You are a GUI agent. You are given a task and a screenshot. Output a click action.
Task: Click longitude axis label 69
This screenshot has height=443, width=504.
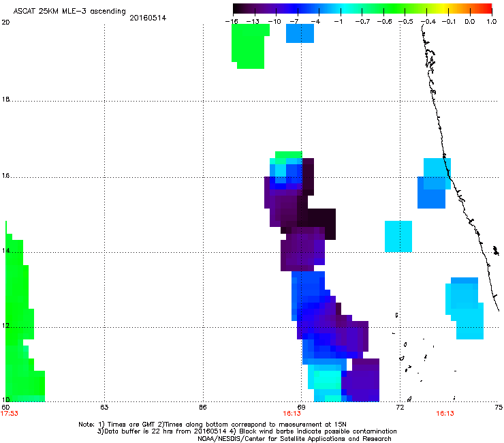(301, 408)
